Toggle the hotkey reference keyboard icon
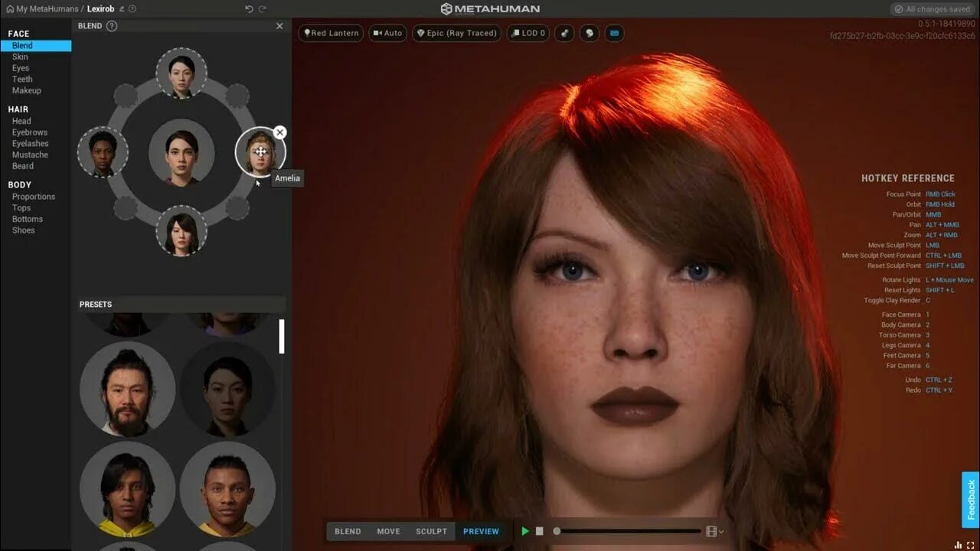The height and width of the screenshot is (551, 980). pyautogui.click(x=614, y=34)
